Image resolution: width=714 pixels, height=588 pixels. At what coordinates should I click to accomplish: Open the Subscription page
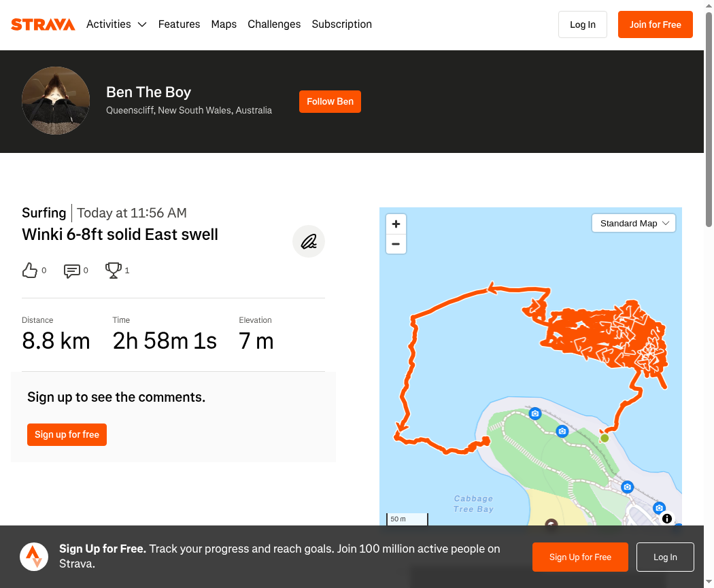342,24
